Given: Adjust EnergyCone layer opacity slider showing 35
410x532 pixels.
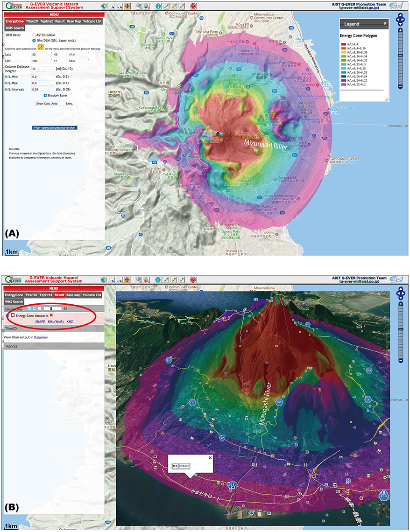Looking at the screenshot, I should tap(53, 308).
